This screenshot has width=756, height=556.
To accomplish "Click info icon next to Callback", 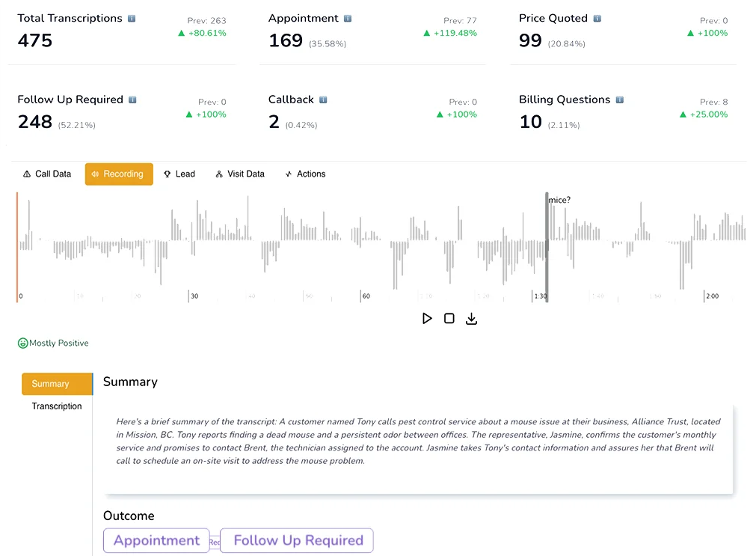I will (x=323, y=100).
